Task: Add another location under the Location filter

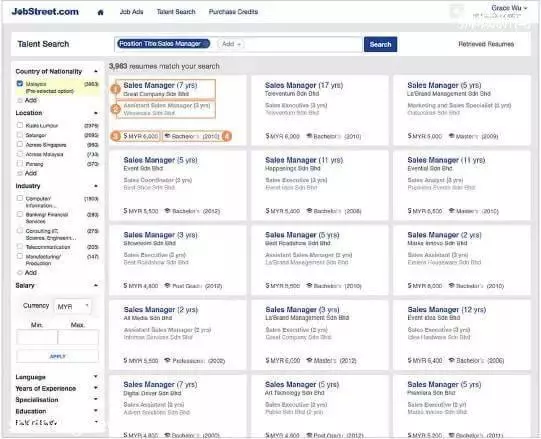Action: pyautogui.click(x=28, y=173)
